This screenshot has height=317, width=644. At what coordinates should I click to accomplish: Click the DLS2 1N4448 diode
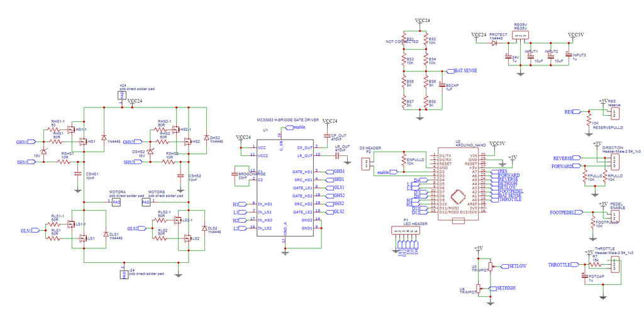(x=204, y=228)
